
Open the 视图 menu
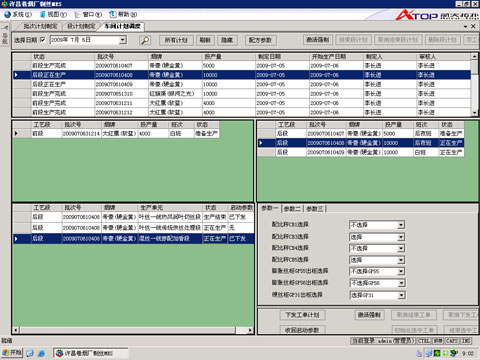[x=53, y=14]
